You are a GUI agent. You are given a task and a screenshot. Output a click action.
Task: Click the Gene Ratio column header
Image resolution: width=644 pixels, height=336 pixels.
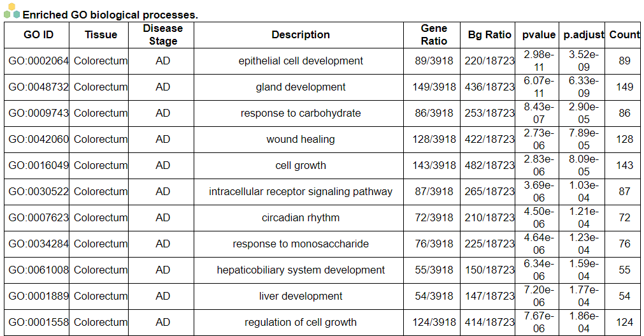pyautogui.click(x=434, y=35)
